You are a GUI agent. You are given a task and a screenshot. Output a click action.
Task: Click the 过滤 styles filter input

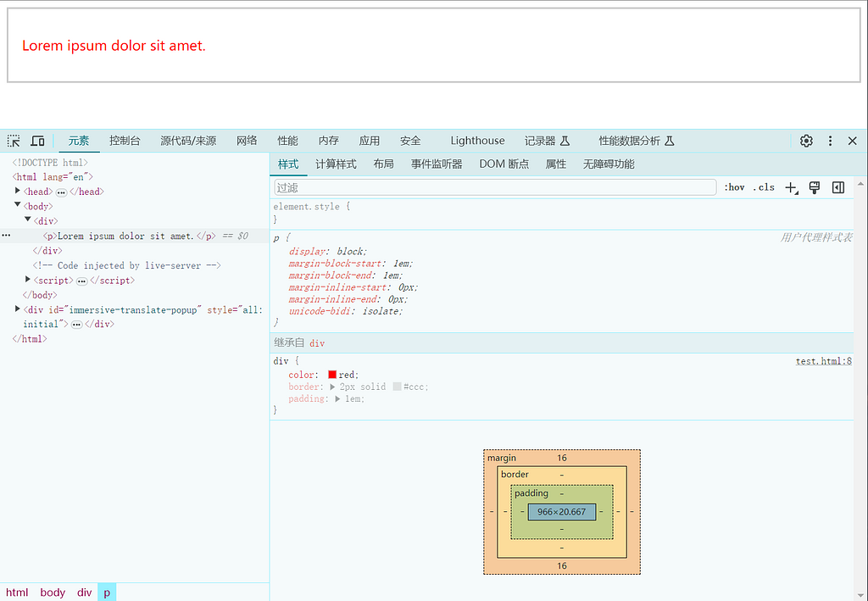(495, 187)
